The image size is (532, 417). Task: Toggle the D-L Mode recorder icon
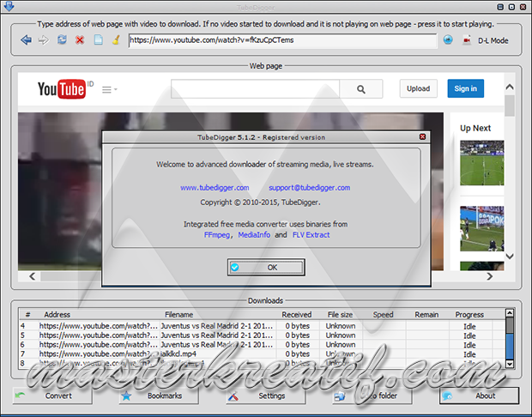click(x=467, y=40)
